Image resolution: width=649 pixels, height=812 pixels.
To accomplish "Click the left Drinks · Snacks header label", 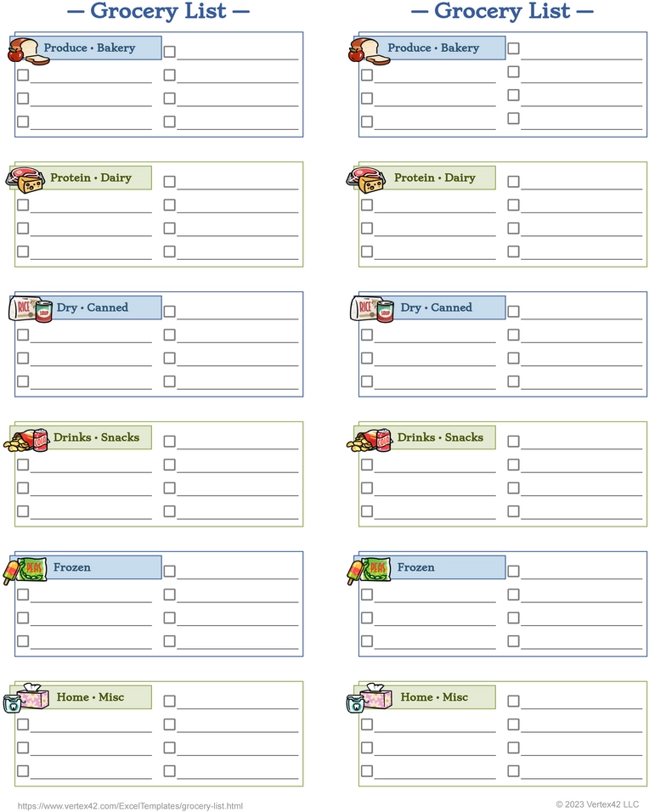I will [96, 437].
